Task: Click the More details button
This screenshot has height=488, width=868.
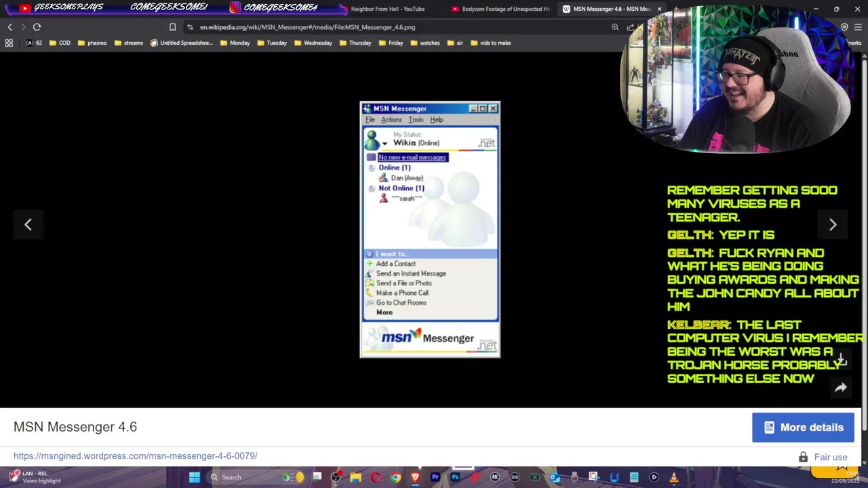Action: click(803, 428)
